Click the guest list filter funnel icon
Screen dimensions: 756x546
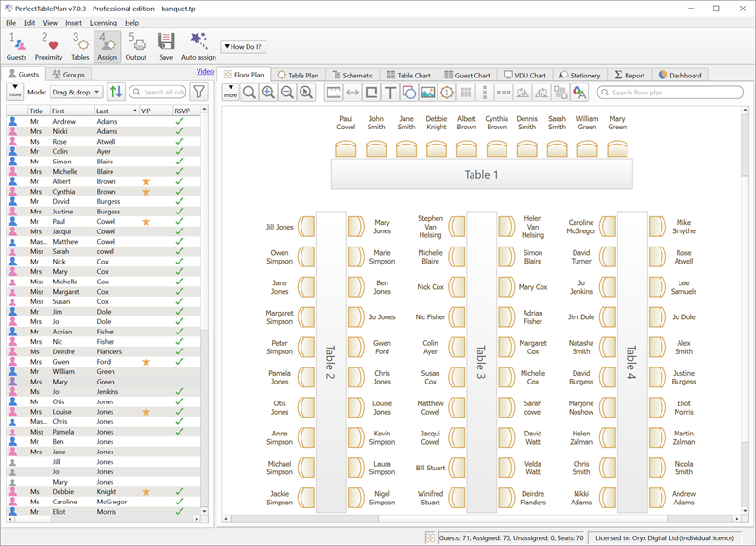click(199, 92)
